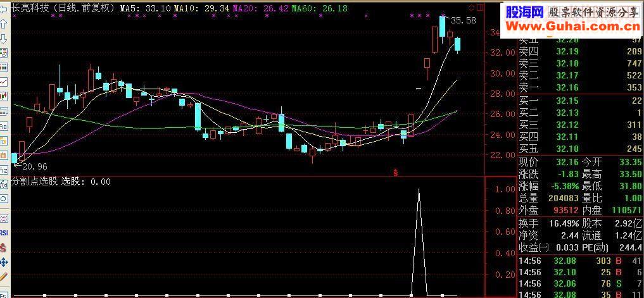644x298 pixels.
Task: Select the 买一 32.15 order row
Action: pos(580,101)
